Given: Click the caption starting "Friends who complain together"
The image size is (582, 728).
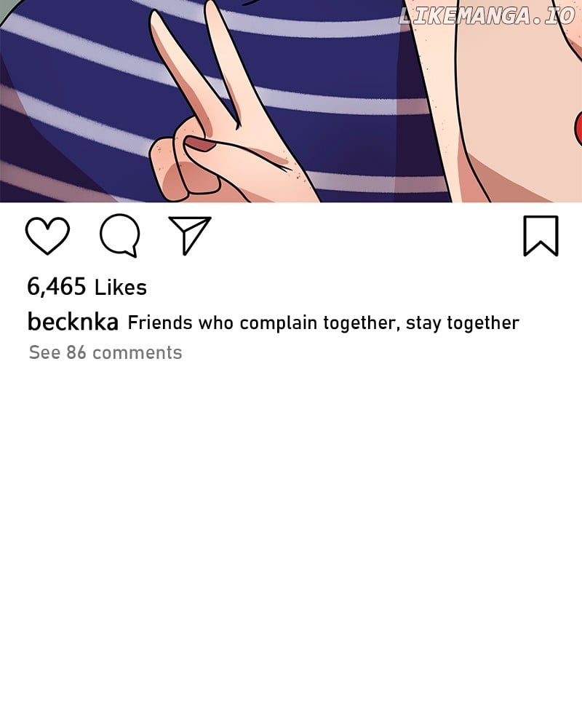Looking at the screenshot, I should tap(323, 323).
